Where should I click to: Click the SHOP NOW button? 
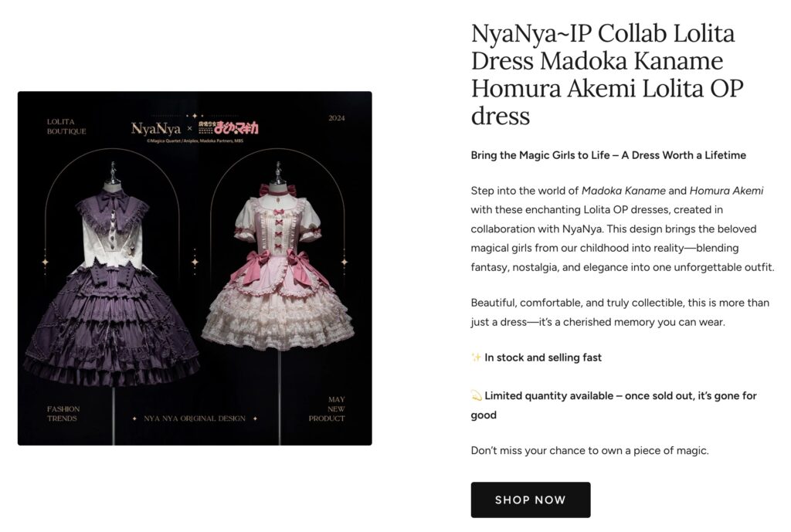pyautogui.click(x=530, y=500)
